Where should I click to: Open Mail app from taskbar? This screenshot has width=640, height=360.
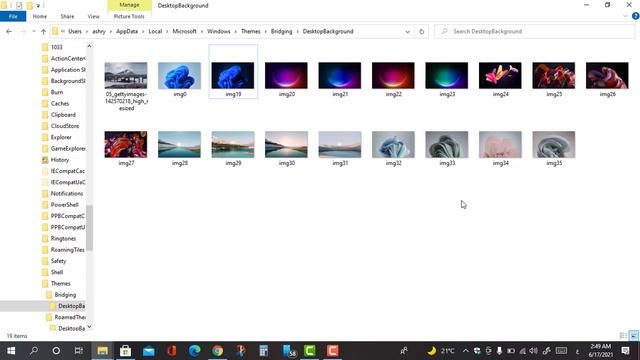[x=149, y=351]
